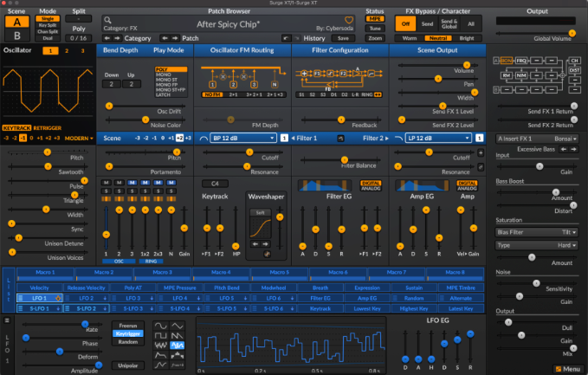Load the next Insert FX 1 preset arrow

pos(574,149)
